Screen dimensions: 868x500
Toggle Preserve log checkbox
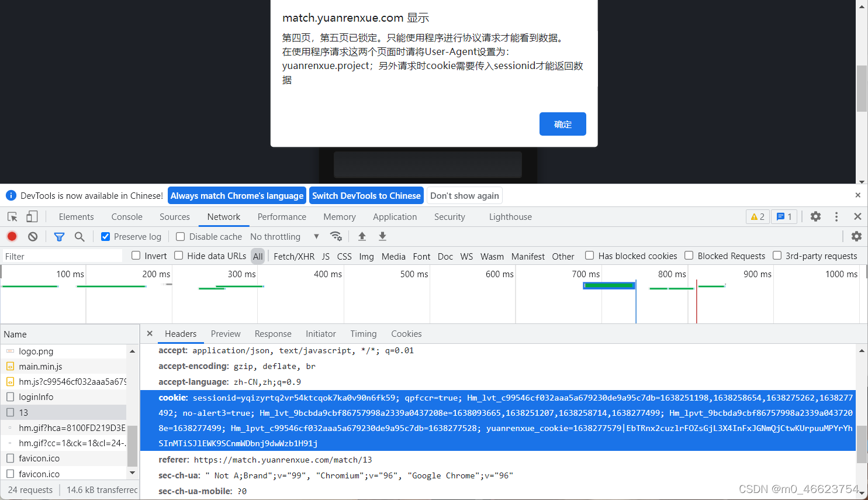tap(106, 236)
